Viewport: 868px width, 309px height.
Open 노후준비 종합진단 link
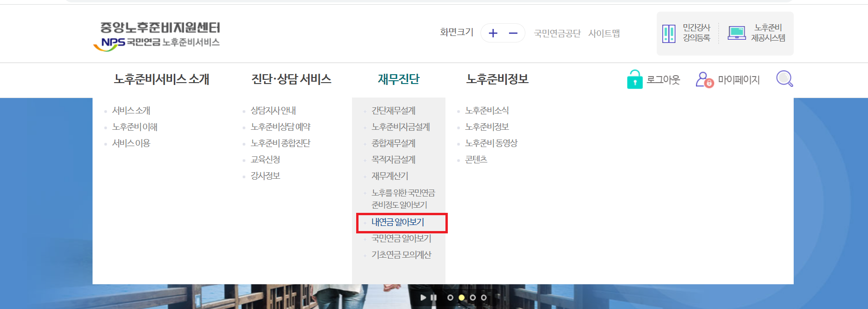coord(280,143)
